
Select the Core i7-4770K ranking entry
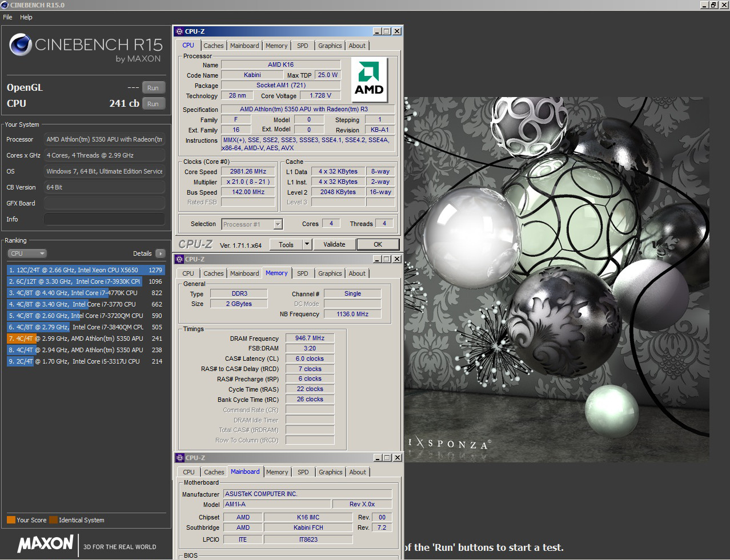(x=86, y=293)
